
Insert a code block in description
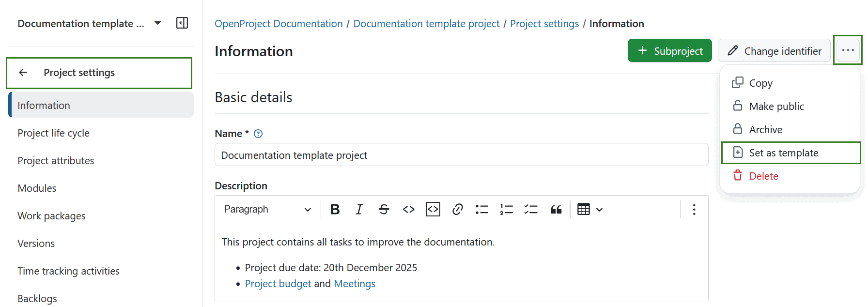click(433, 209)
